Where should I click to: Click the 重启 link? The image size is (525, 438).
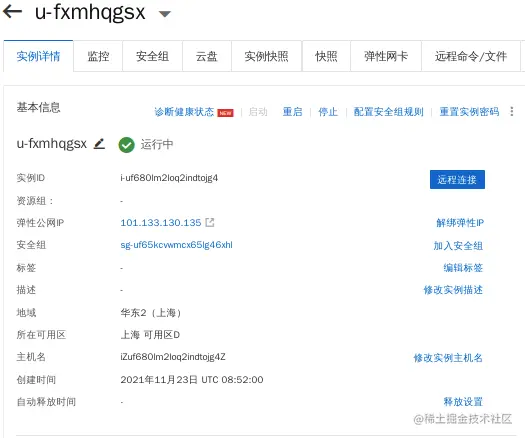tap(292, 112)
